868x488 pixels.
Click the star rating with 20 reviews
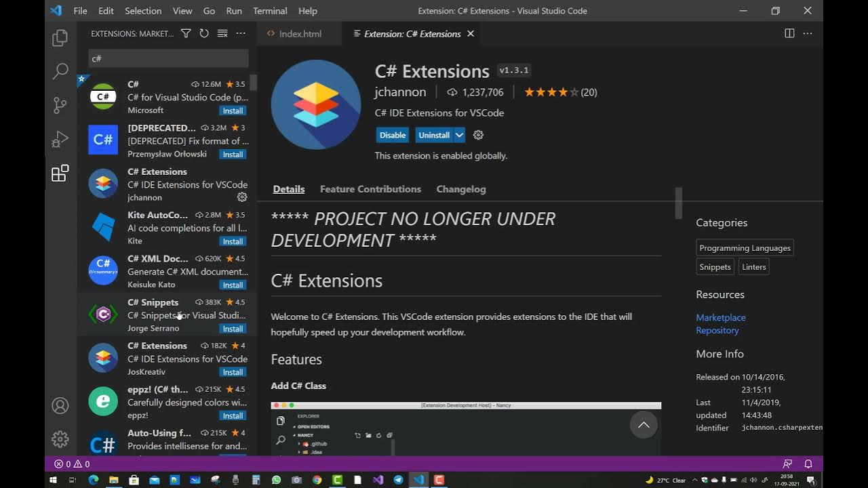pyautogui.click(x=560, y=92)
